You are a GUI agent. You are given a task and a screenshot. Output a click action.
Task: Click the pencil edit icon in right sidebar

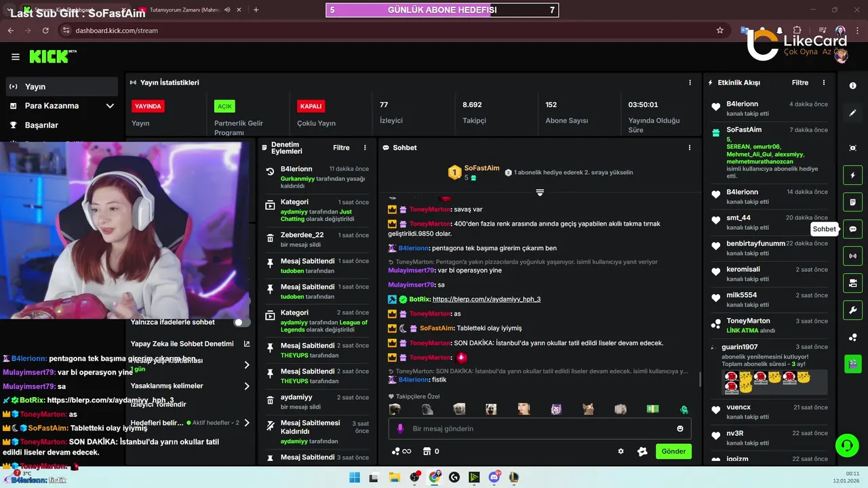[x=852, y=113]
